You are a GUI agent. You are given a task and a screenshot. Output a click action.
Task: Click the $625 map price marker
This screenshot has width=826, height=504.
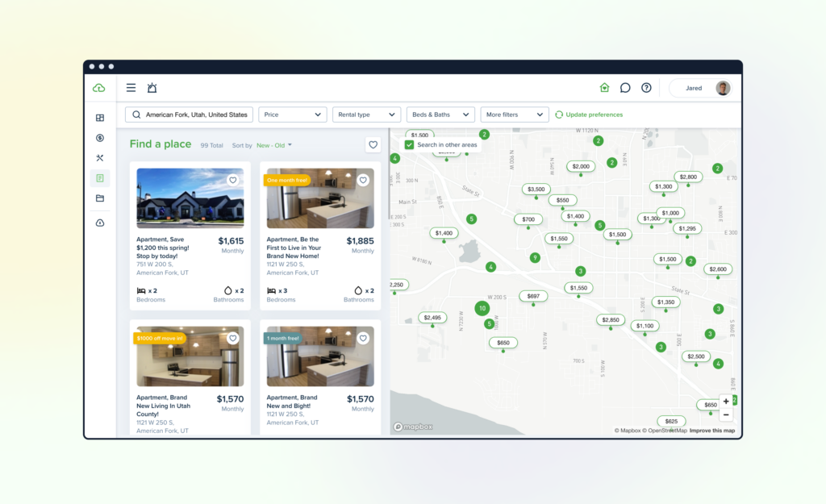[x=671, y=421]
